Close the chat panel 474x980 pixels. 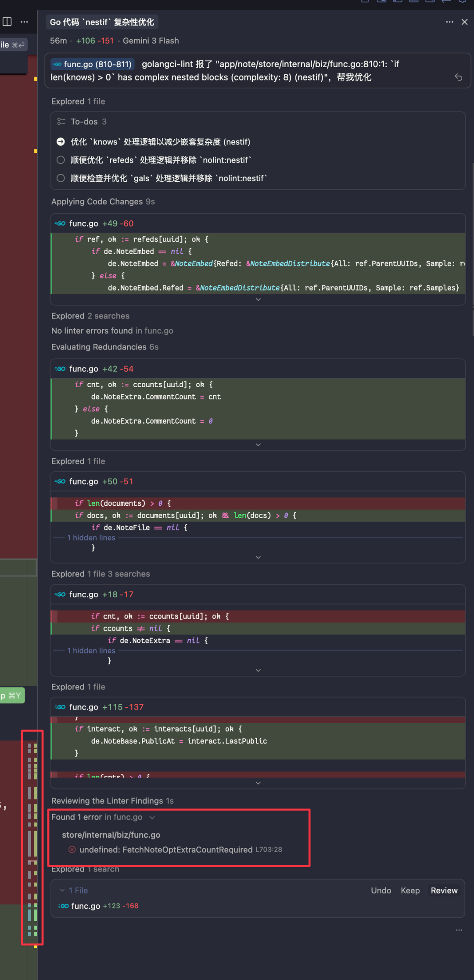tap(464, 22)
